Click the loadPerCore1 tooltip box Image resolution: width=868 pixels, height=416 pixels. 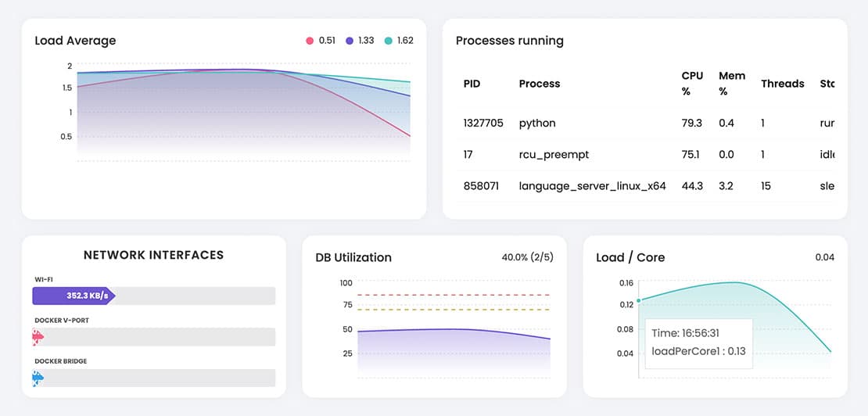pyautogui.click(x=698, y=342)
